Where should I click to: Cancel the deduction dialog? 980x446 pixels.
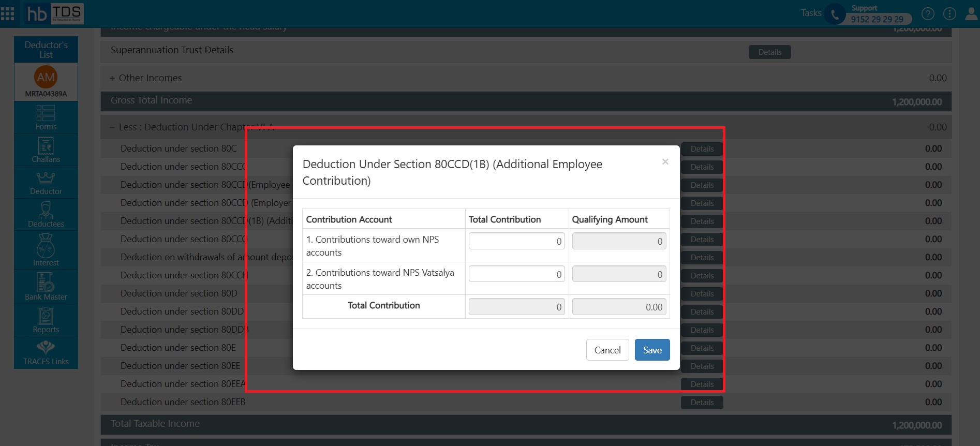pyautogui.click(x=607, y=350)
